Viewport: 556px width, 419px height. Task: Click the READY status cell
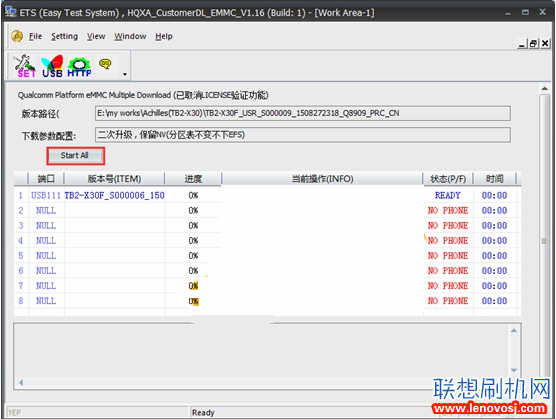click(447, 195)
